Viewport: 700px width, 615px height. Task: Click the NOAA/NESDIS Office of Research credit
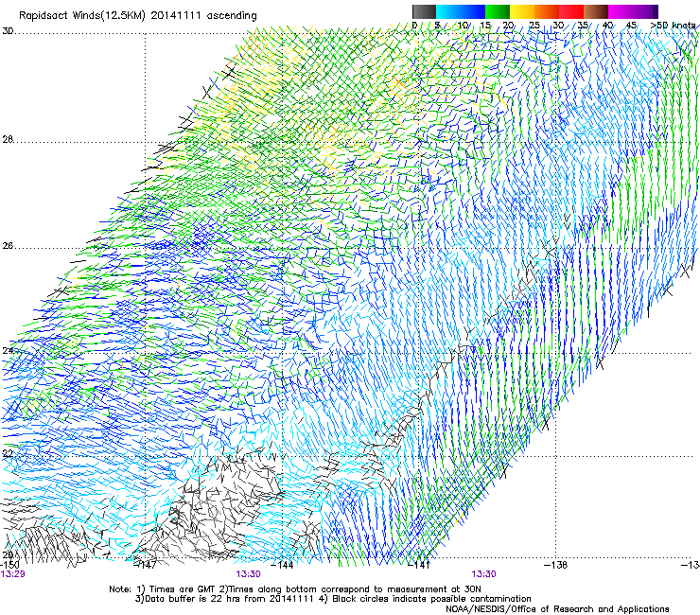[x=557, y=608]
